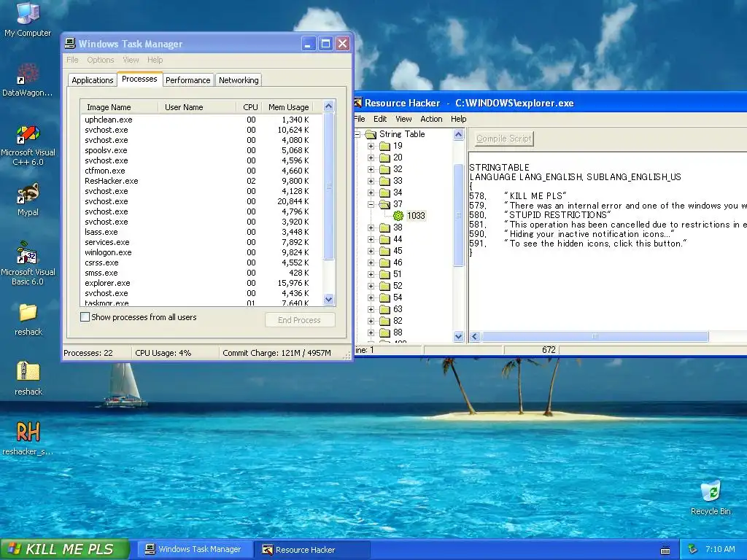
Task: Click the folder icon for 51
Action: click(385, 274)
